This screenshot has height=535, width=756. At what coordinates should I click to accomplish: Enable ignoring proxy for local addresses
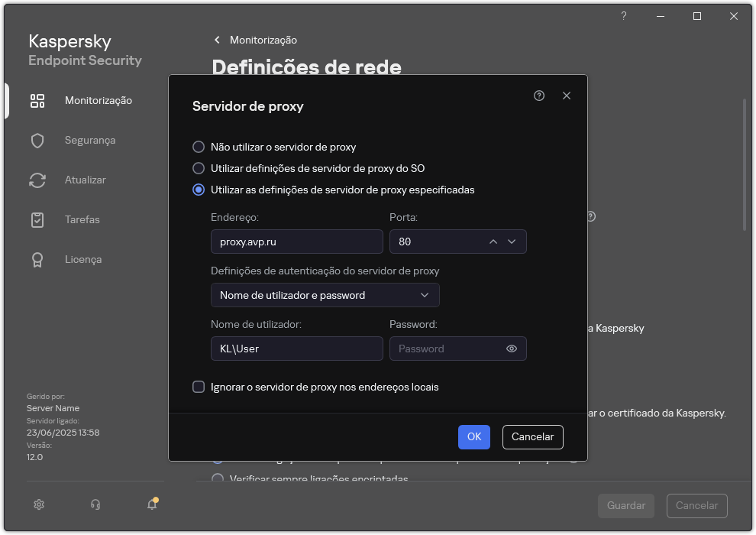coord(199,387)
